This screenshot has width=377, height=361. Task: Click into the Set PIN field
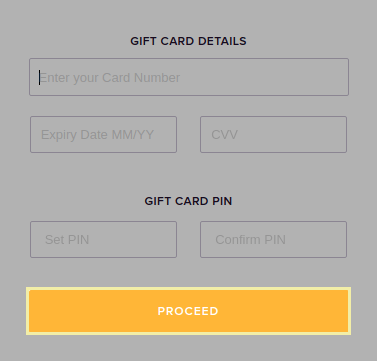tap(103, 239)
